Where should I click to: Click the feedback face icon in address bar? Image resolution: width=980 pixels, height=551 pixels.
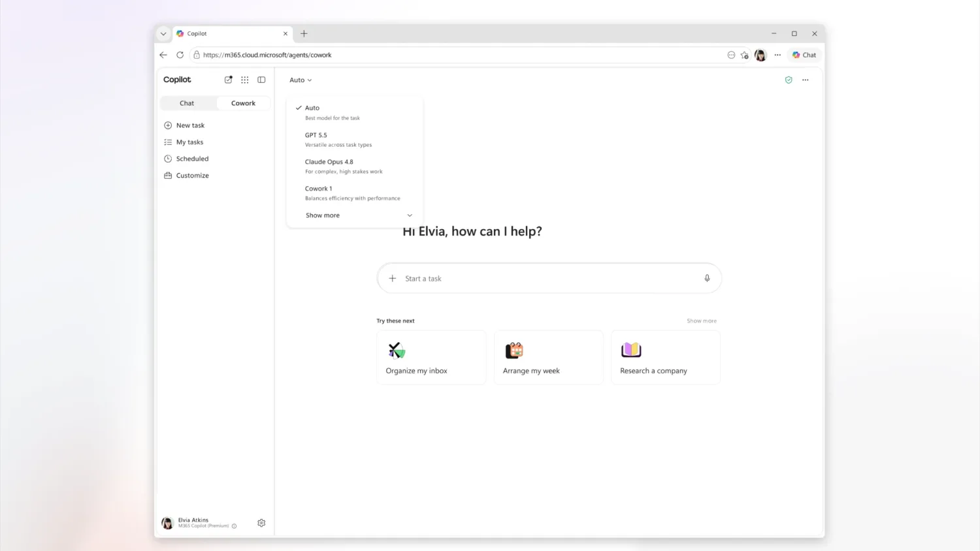[x=731, y=55]
